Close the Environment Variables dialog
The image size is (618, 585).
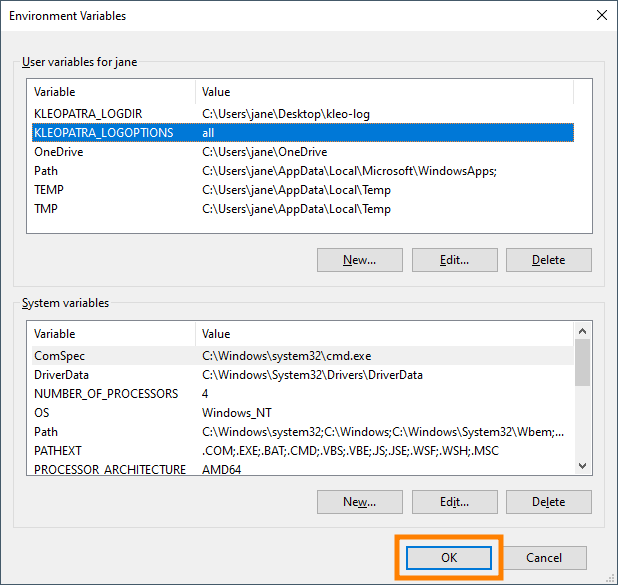coord(600,16)
